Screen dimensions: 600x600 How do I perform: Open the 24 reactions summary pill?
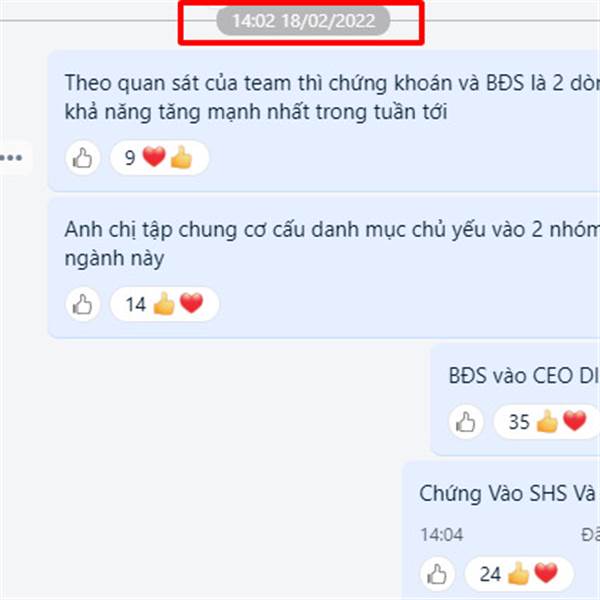click(519, 574)
